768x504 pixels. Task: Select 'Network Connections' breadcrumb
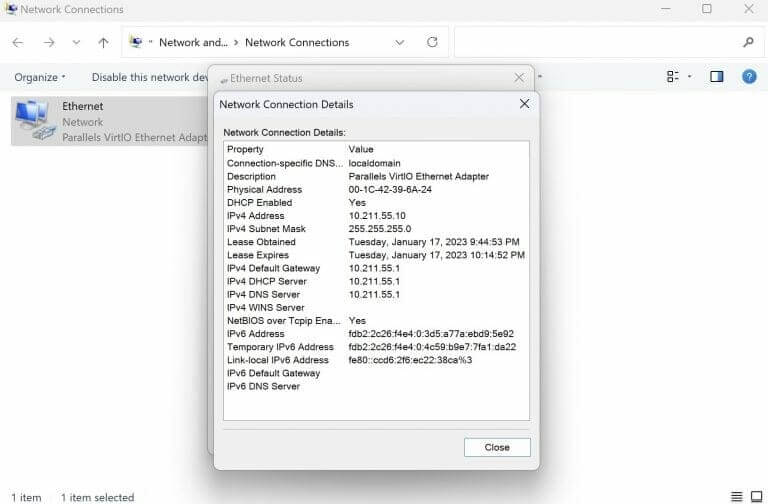(297, 43)
